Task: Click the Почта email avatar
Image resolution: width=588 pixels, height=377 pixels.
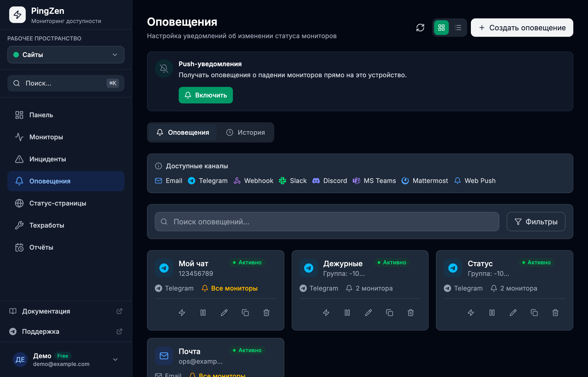Action: [164, 356]
